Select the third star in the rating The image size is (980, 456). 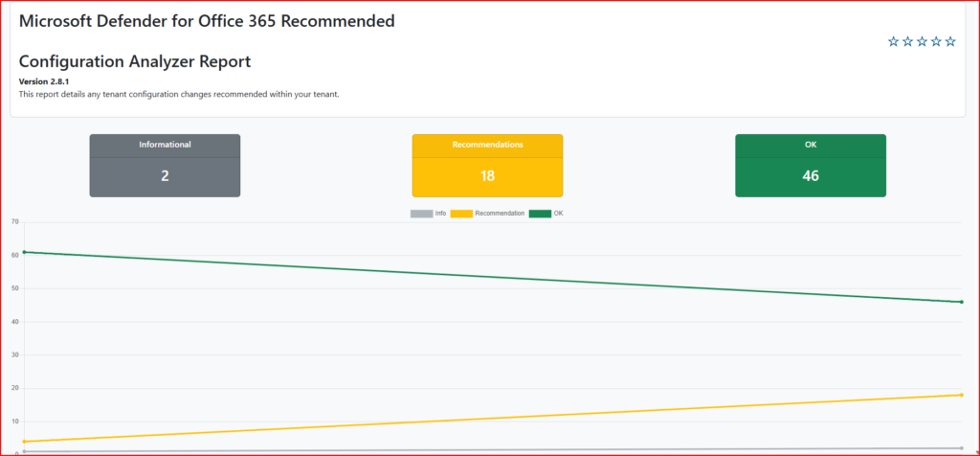tap(922, 41)
